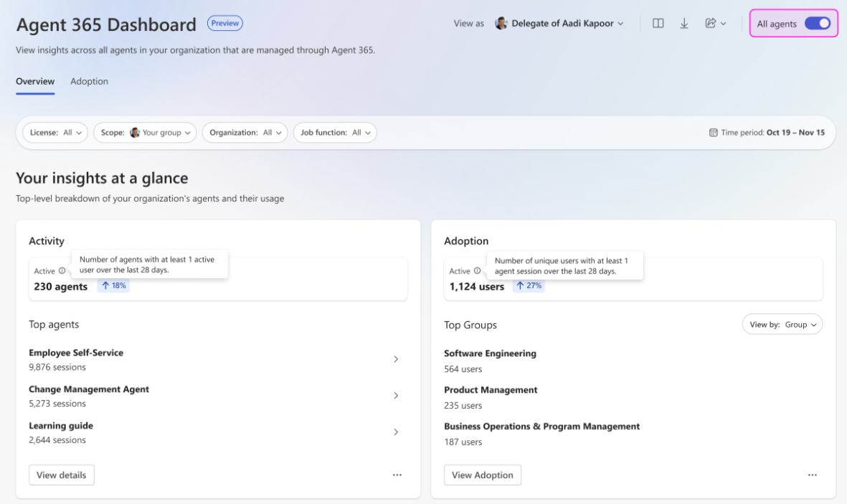Click Change Management Agent name
The height and width of the screenshot is (504, 847).
[x=89, y=389]
